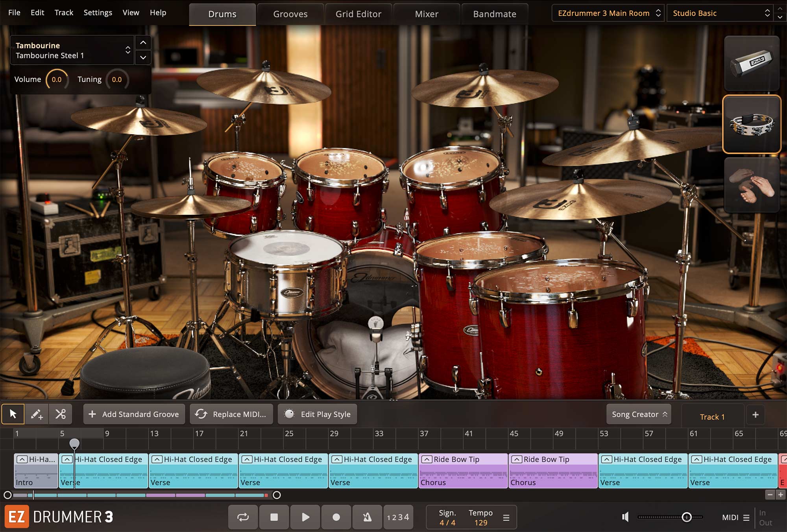
Task: Switch to the Mixer tab
Action: click(x=427, y=14)
